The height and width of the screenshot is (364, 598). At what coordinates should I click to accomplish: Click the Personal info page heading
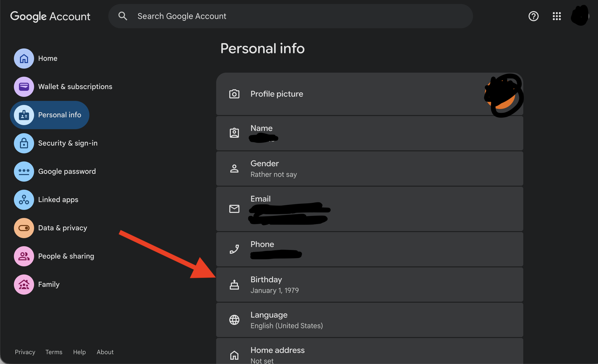tap(263, 48)
